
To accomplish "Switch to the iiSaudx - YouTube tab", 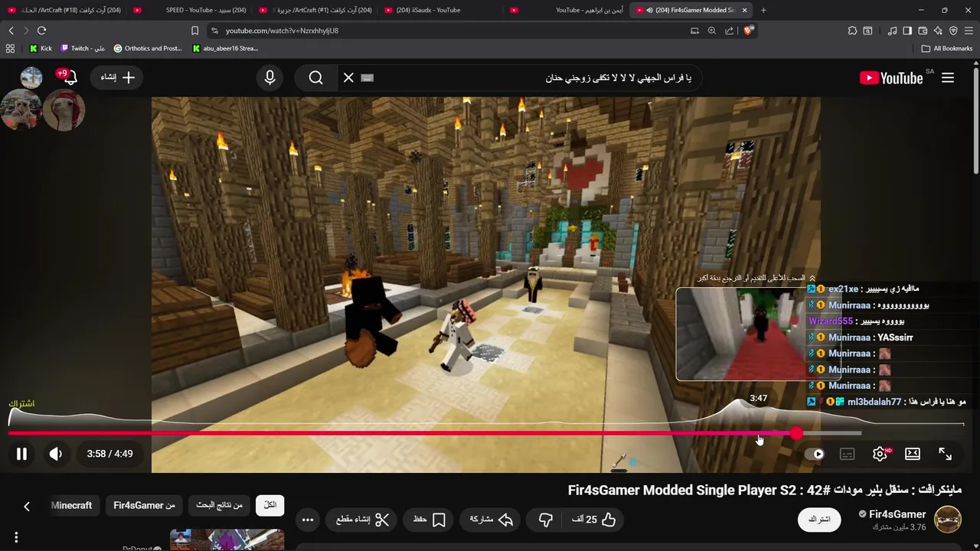I will tap(440, 10).
